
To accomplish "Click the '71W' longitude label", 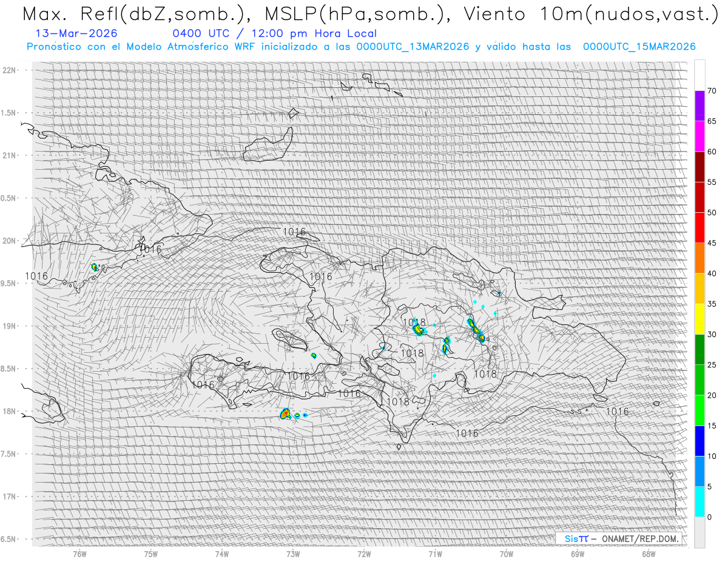I will (x=435, y=554).
